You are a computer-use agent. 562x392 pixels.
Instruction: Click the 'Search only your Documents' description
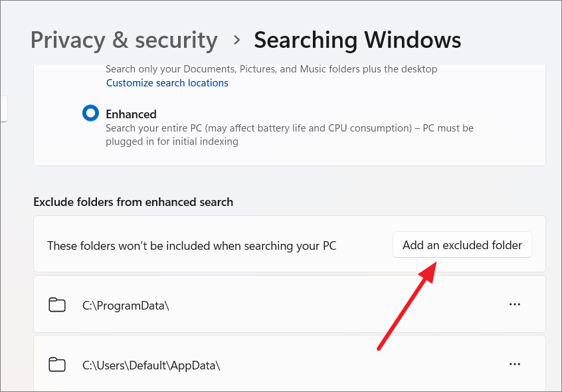[x=271, y=69]
